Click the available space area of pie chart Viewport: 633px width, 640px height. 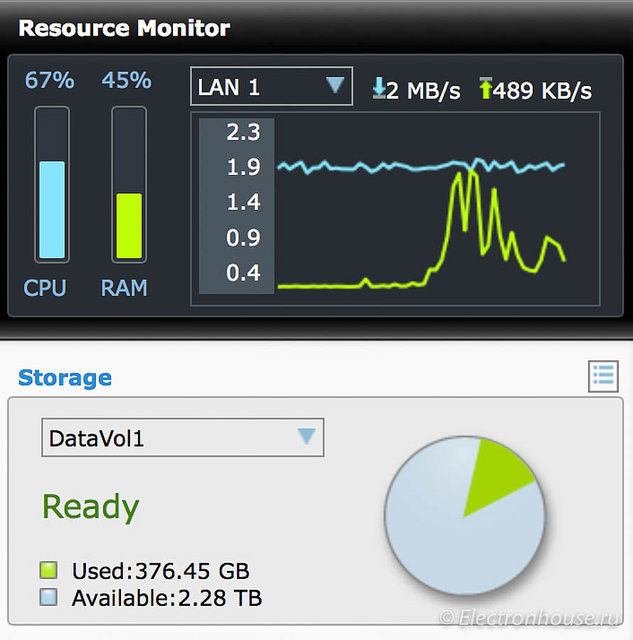(450, 540)
